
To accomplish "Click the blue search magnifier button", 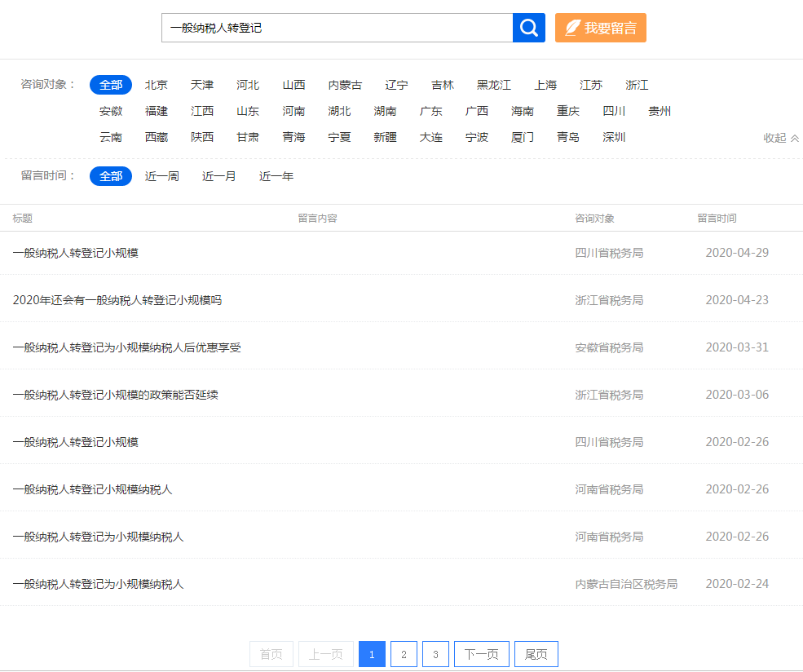I will tap(528, 28).
